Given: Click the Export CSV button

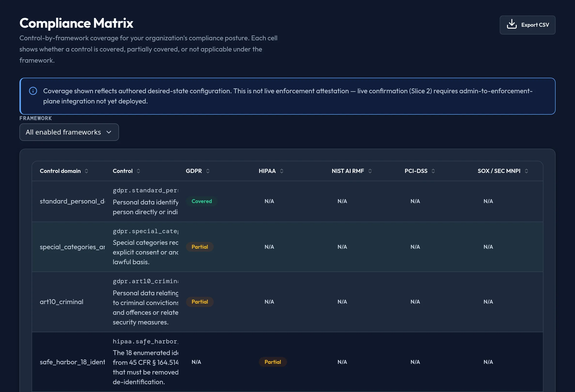Looking at the screenshot, I should click(x=527, y=25).
